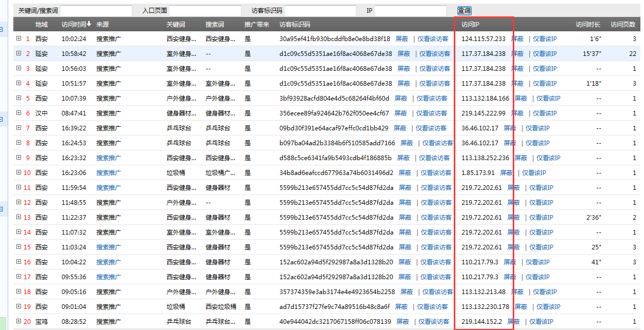Click the 访问页数 column header
This screenshot has height=330, width=644.
[623, 24]
